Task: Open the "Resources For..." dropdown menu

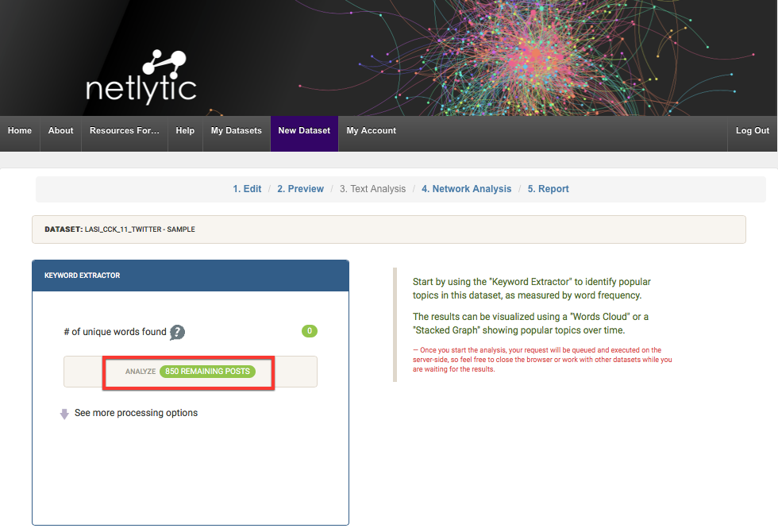Action: pyautogui.click(x=124, y=130)
